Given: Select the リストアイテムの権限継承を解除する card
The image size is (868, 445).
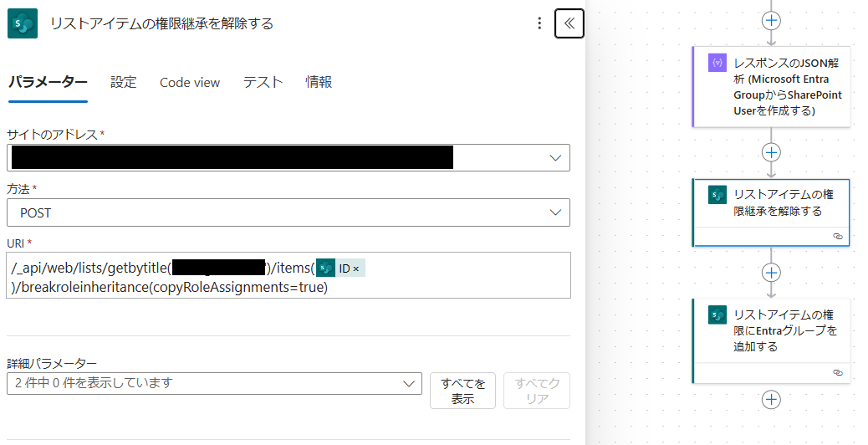Looking at the screenshot, I should tap(771, 212).
